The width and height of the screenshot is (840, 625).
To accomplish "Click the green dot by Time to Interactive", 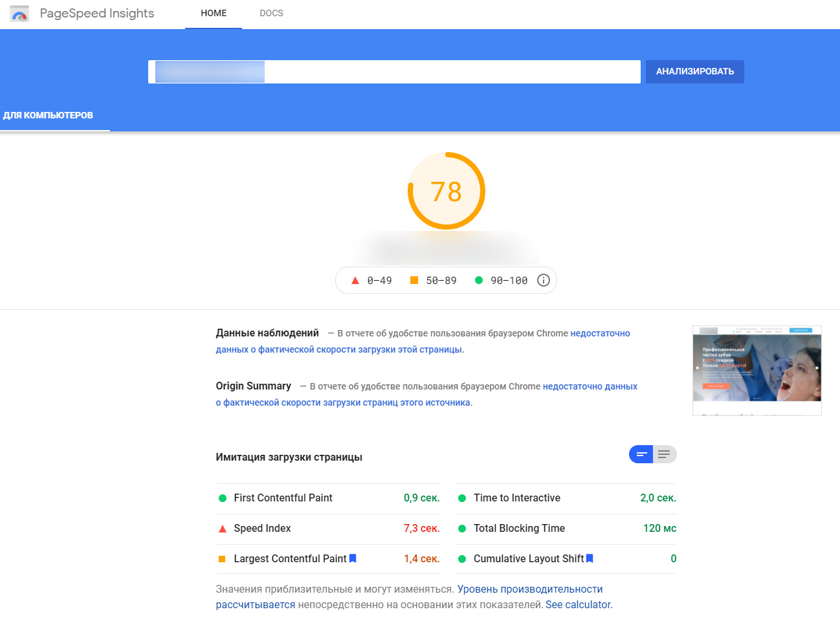I will 462,498.
